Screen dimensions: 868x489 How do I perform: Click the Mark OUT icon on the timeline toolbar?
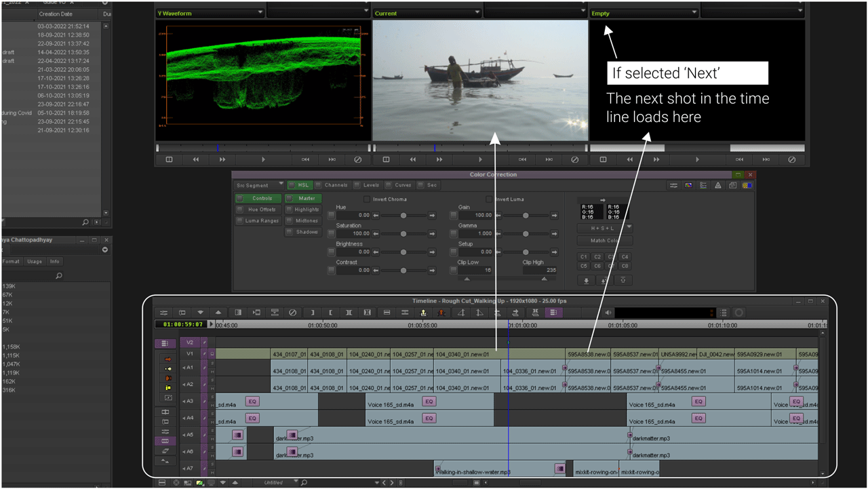330,312
